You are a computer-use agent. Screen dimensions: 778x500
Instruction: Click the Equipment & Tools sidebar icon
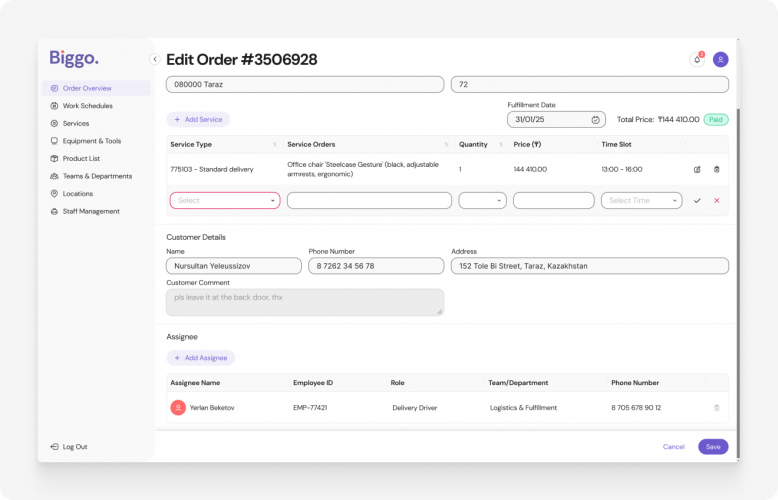point(54,141)
